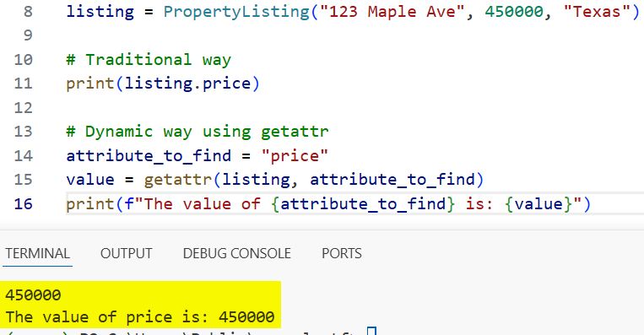Click the "123 Maple Ave" string

click(392, 12)
